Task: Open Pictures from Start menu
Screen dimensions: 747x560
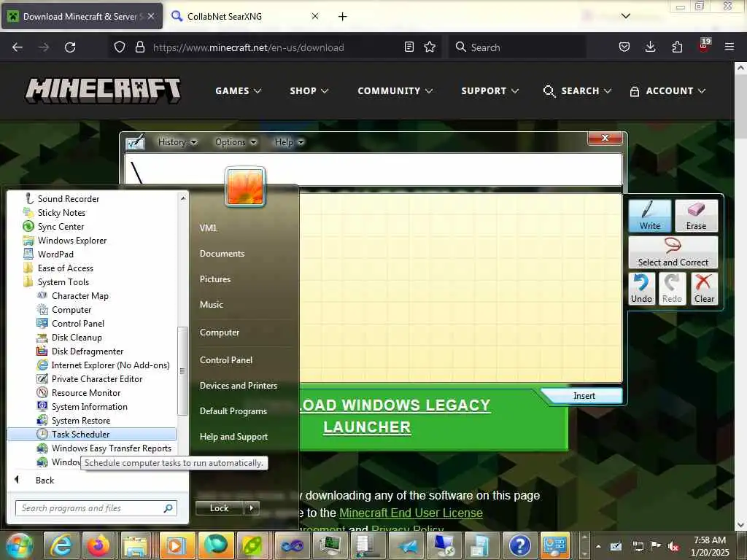Action: (215, 279)
